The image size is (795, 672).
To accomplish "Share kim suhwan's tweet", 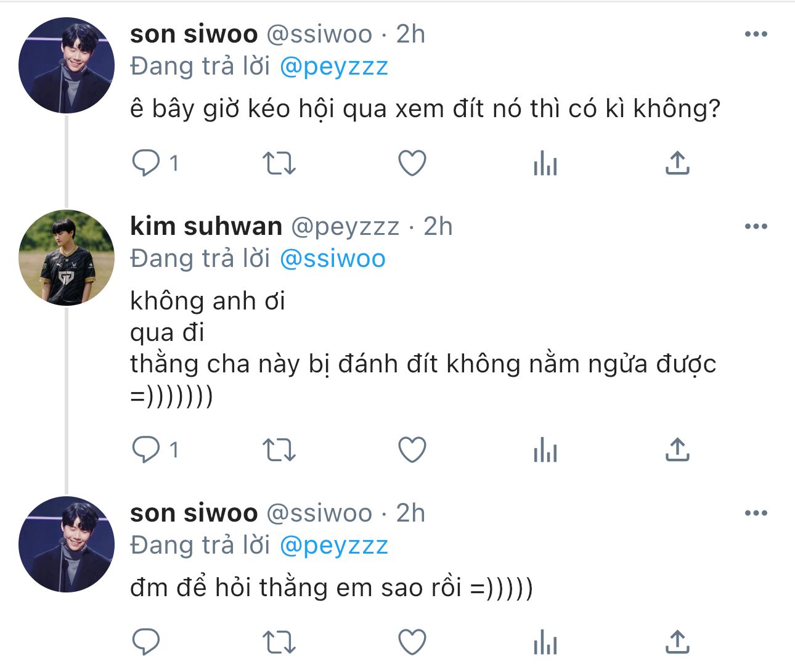I will [x=677, y=449].
